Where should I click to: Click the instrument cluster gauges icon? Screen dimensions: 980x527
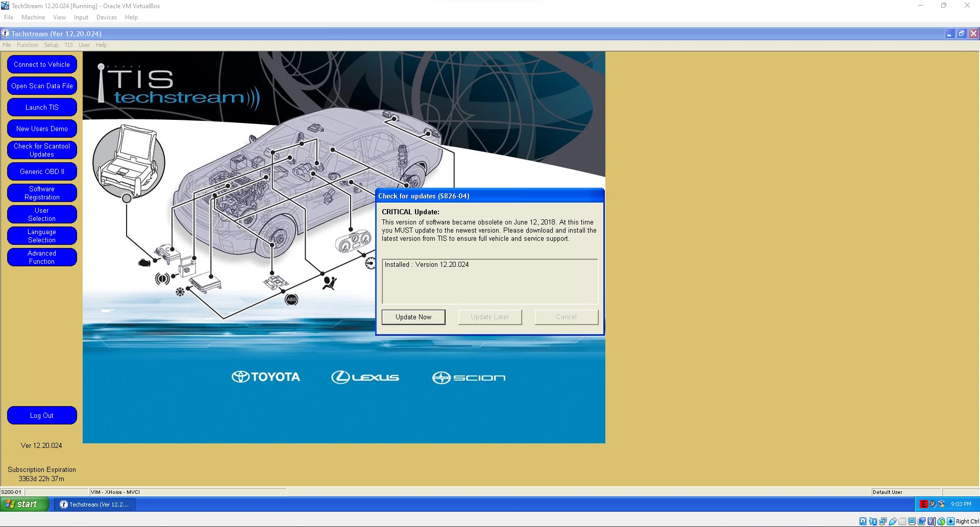[x=353, y=241]
